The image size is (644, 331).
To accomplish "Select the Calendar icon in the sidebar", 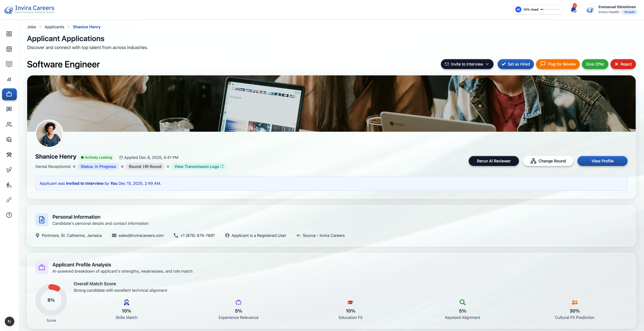I will (x=9, y=49).
